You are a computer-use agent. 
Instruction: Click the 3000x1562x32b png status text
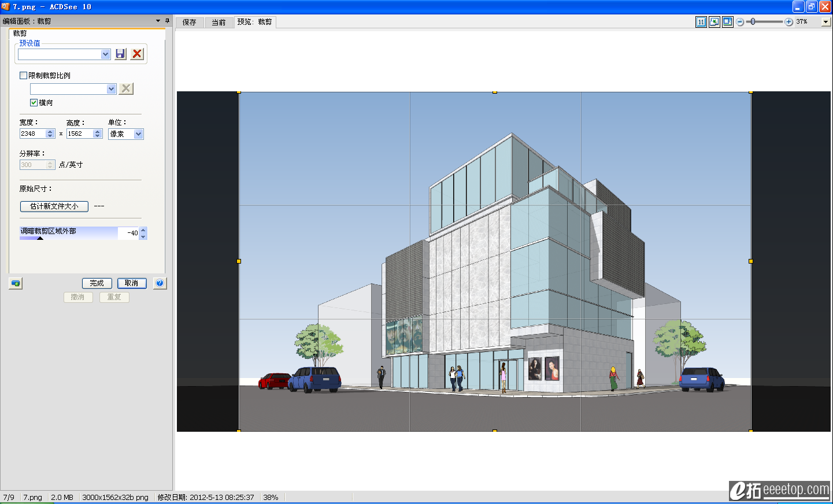tap(115, 497)
